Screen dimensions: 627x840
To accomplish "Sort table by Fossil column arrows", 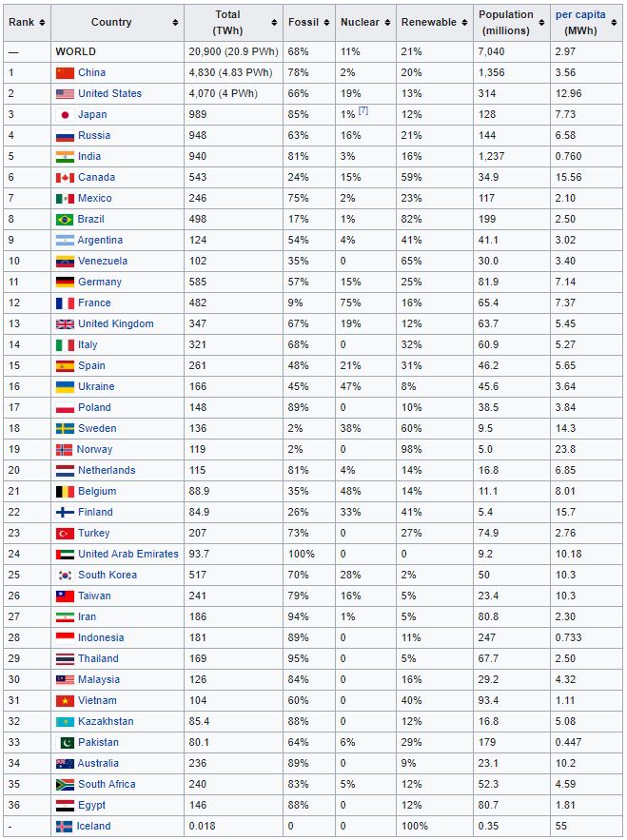I will coord(325,23).
